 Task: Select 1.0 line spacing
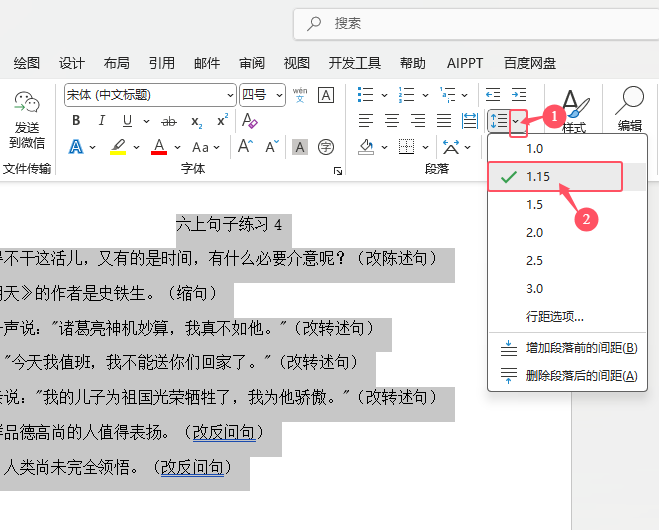pos(567,149)
